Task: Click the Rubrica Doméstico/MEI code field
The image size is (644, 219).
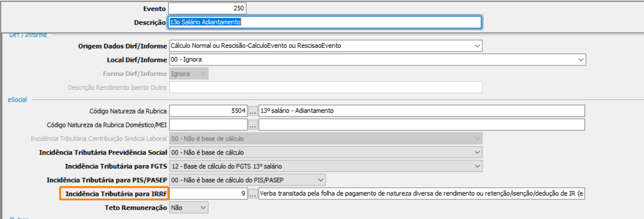Action: (x=208, y=125)
